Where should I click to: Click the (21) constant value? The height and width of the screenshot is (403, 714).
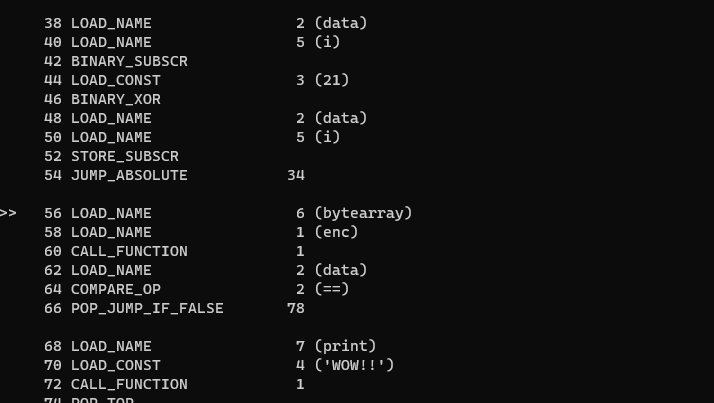331,80
